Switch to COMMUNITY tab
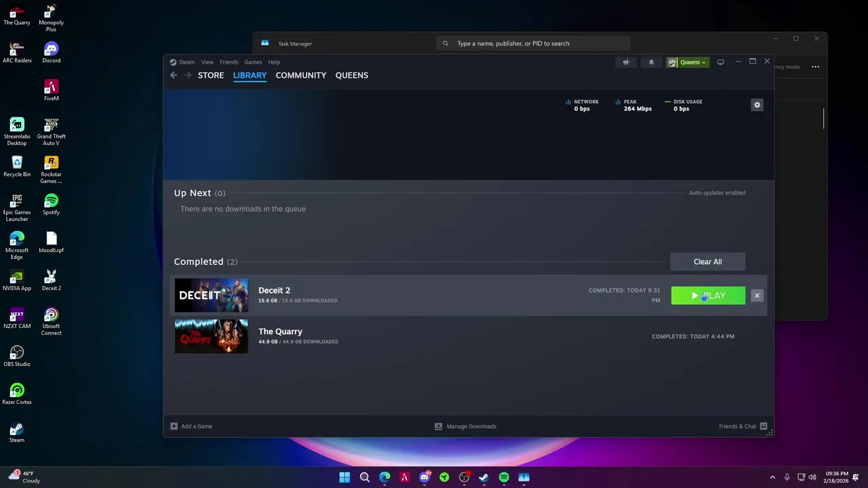The width and height of the screenshot is (868, 488). click(301, 75)
